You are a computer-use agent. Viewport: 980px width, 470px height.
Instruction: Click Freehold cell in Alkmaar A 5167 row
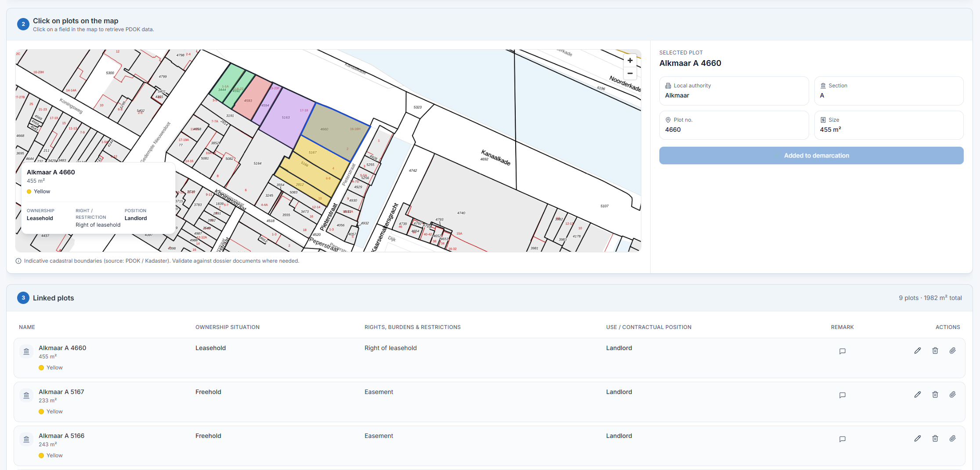tap(208, 392)
